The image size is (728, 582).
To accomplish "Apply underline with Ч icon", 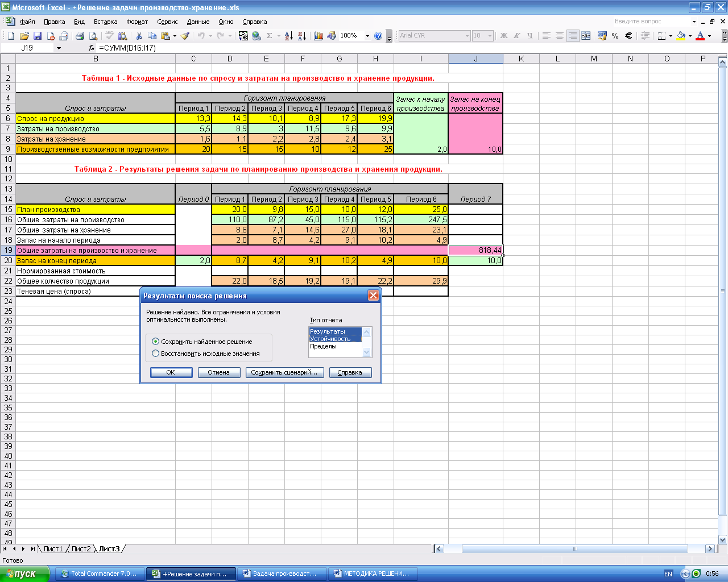I will tap(530, 36).
